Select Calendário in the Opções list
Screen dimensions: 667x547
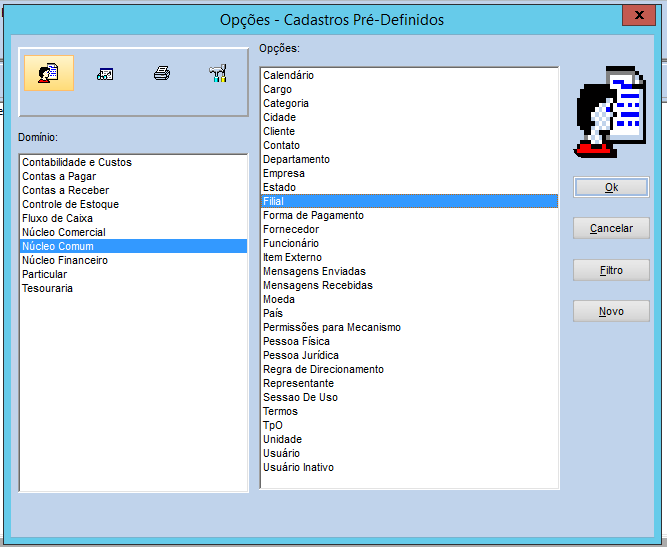pos(288,75)
